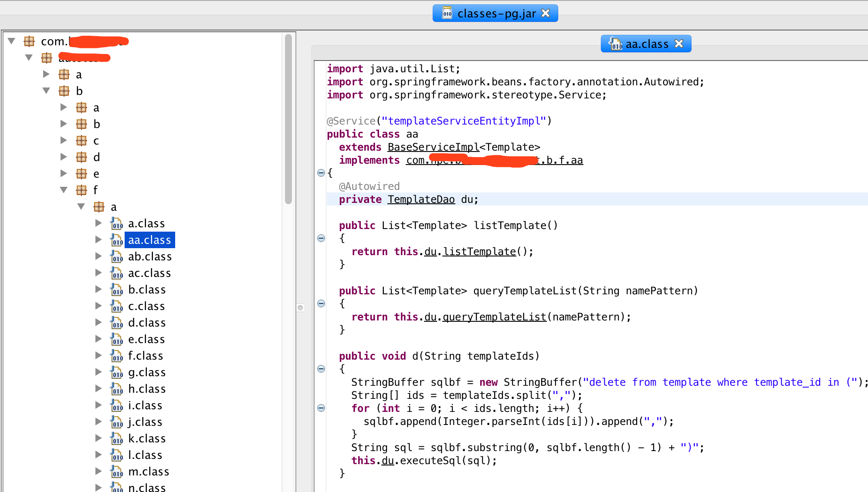Collapse the class body fold marker

321,173
